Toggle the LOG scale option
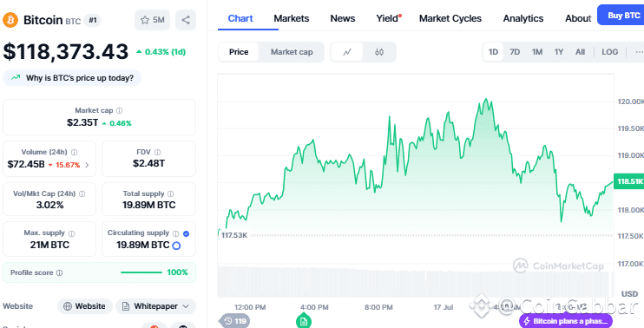 point(609,52)
